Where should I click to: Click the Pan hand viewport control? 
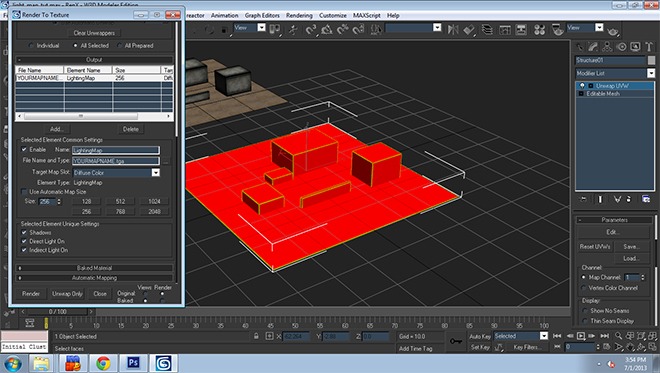tap(630, 347)
